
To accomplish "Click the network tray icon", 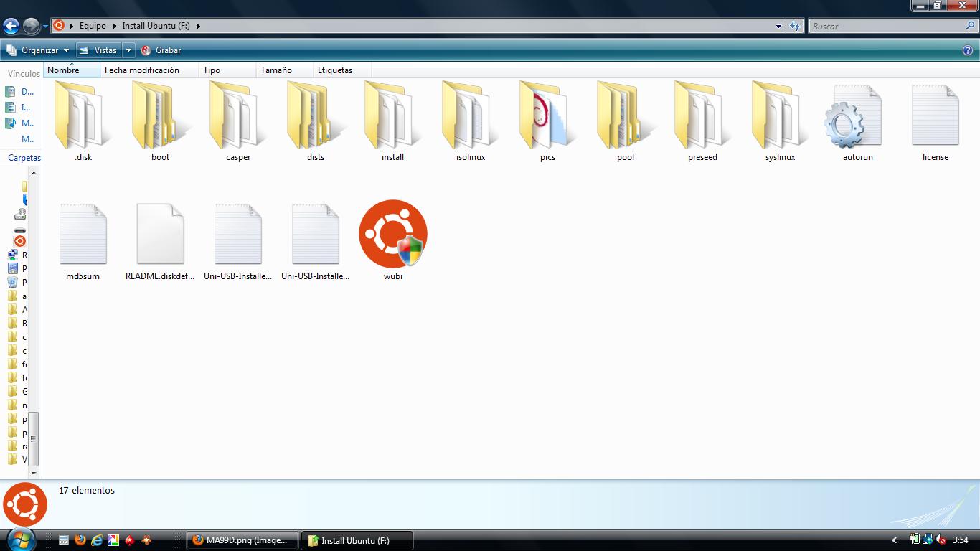I will point(928,540).
